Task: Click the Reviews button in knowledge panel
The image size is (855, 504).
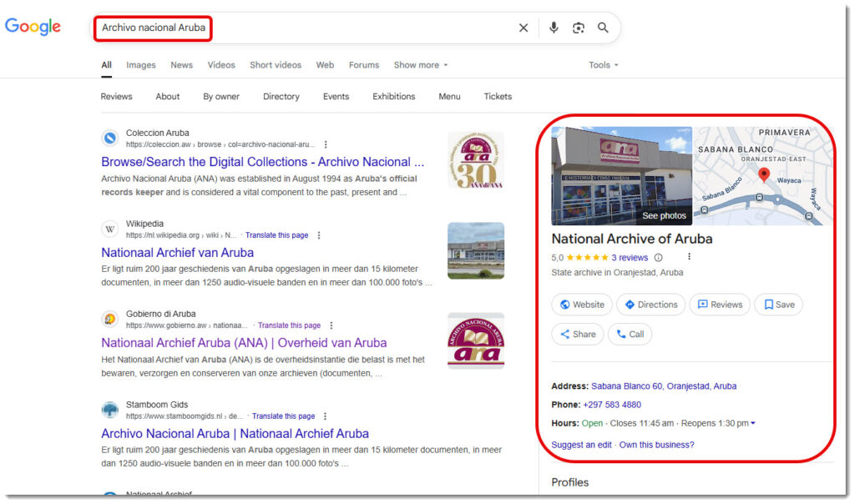Action: pyautogui.click(x=720, y=305)
